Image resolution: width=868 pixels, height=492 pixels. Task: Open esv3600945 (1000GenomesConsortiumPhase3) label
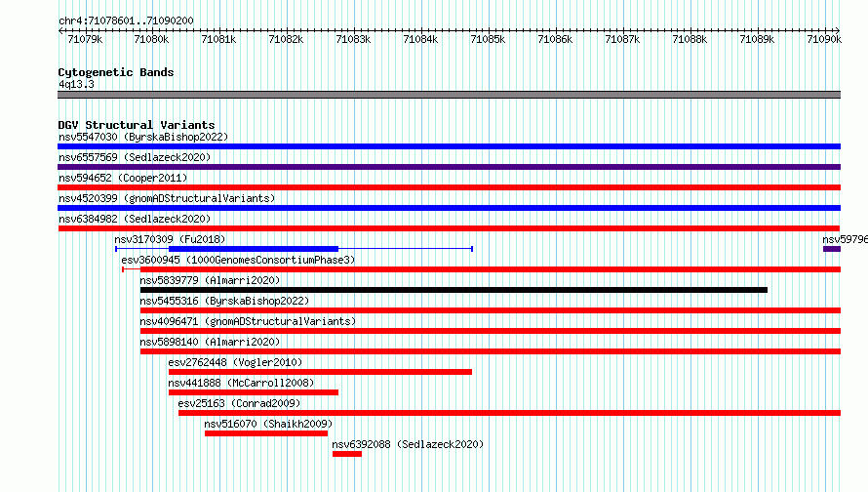pyautogui.click(x=238, y=260)
